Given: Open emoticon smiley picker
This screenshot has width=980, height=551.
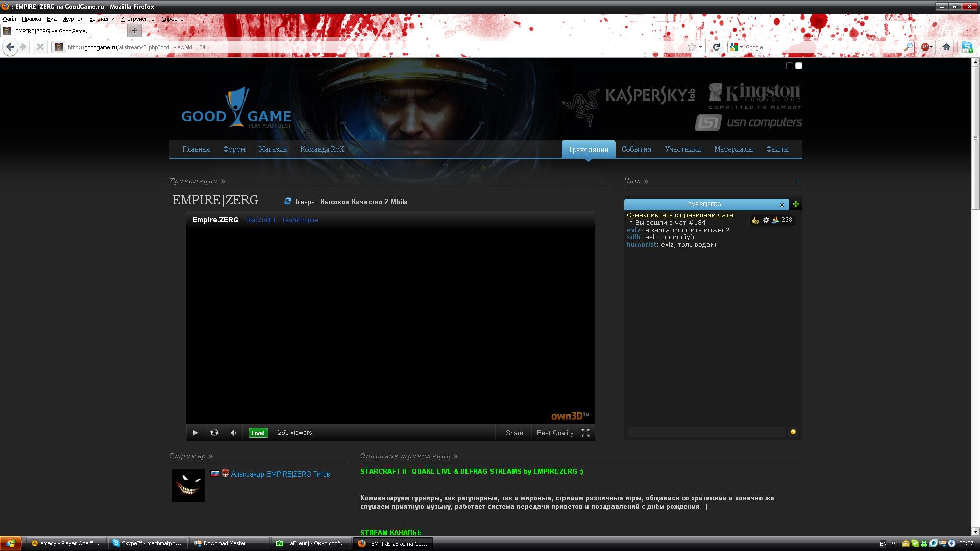Looking at the screenshot, I should click(793, 432).
